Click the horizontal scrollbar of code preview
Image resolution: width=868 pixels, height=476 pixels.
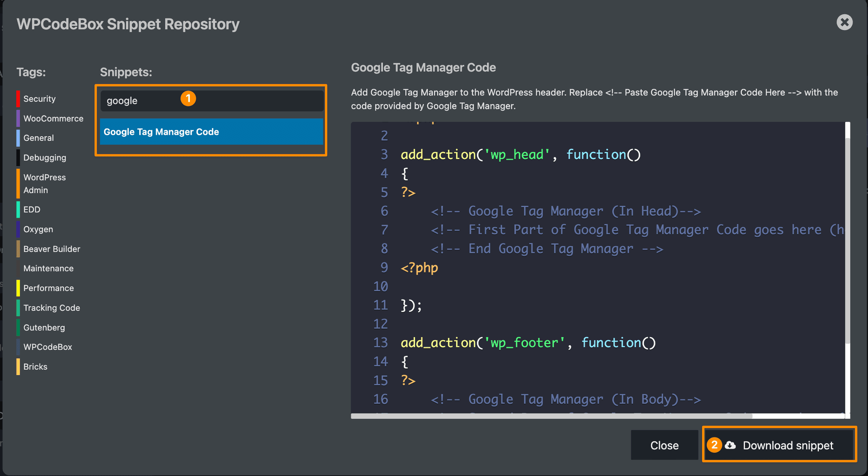[x=552, y=416]
